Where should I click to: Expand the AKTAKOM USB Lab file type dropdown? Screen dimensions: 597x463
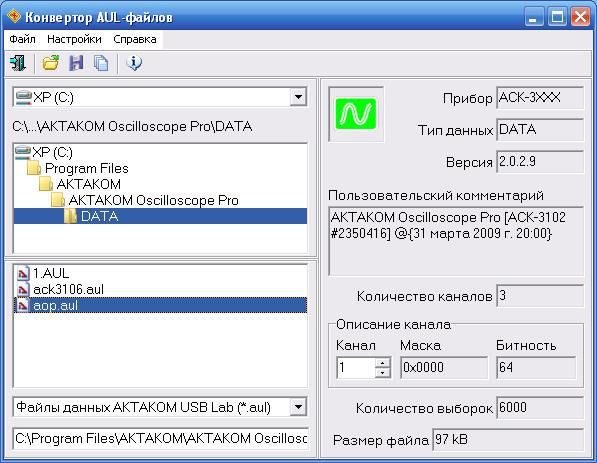point(298,407)
